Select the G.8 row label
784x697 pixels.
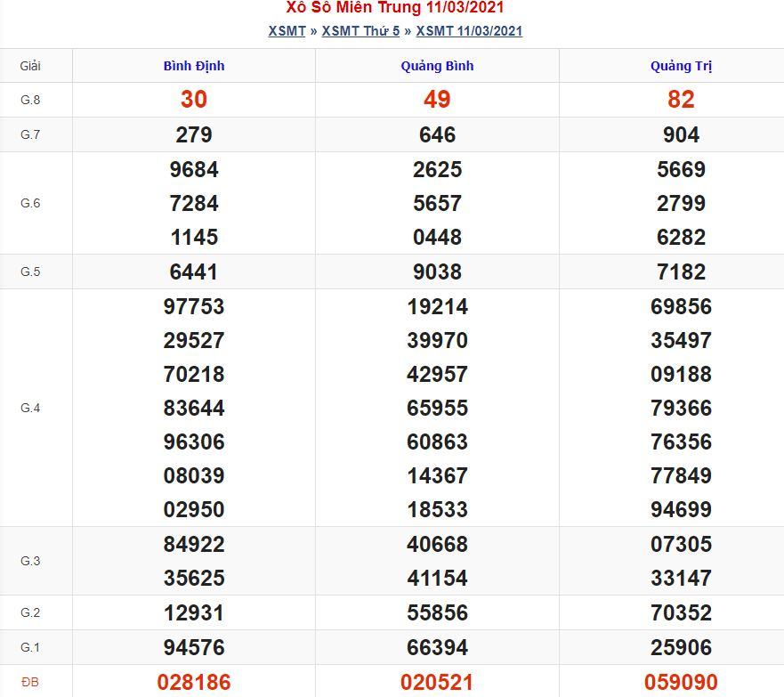[x=30, y=100]
